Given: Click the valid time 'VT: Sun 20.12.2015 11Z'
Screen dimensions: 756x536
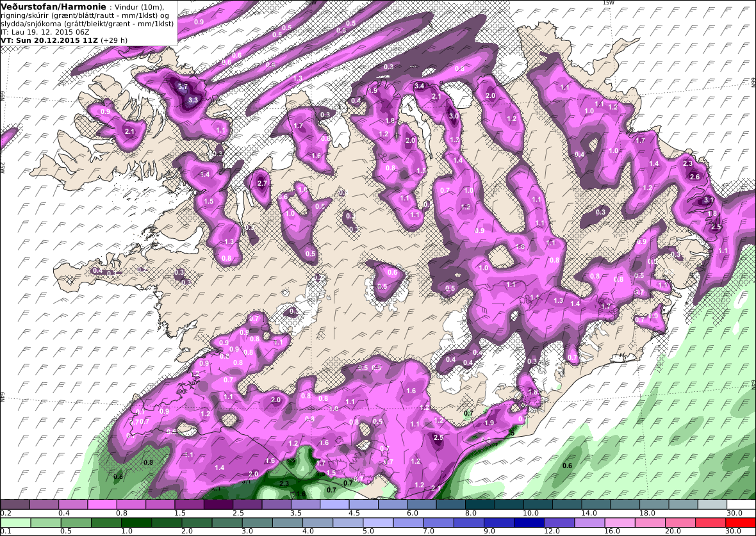Looking at the screenshot, I should click(49, 40).
